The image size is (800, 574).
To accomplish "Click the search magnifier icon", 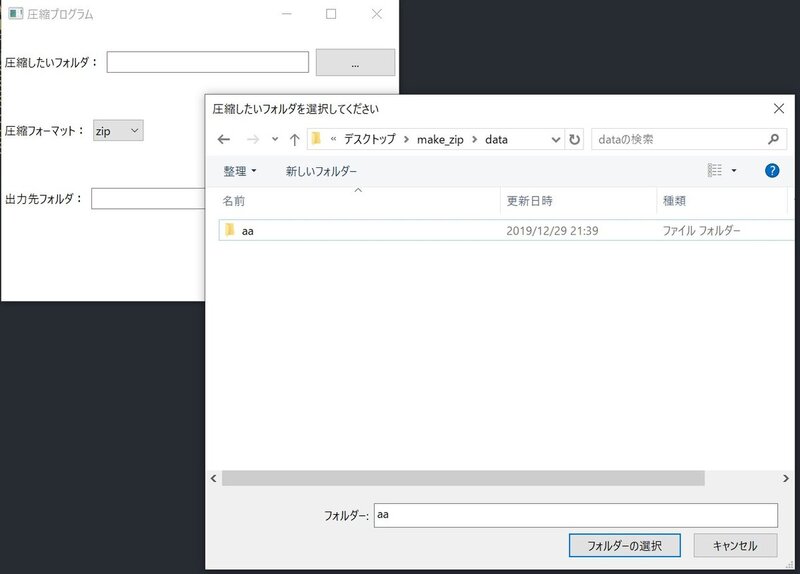I will pos(773,139).
